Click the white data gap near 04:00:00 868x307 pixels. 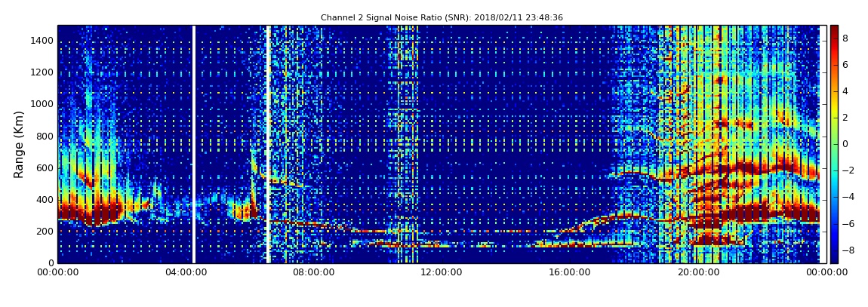[x=194, y=144]
